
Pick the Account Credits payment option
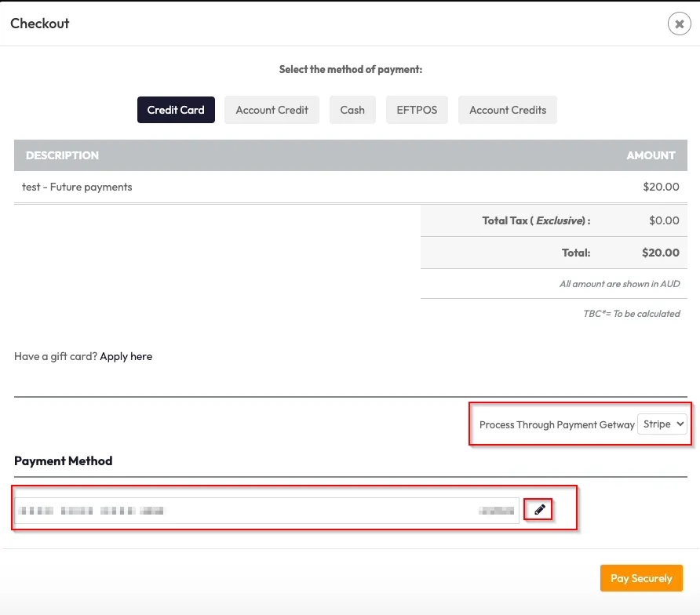coord(508,111)
